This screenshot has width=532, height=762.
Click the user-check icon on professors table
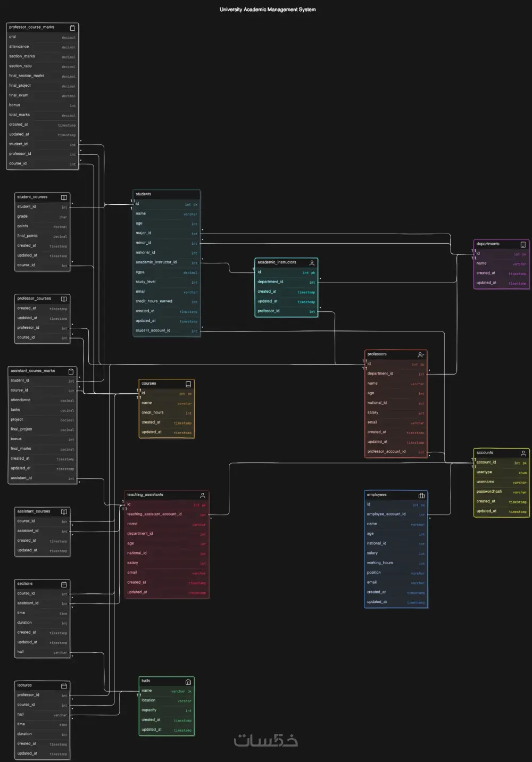click(421, 354)
